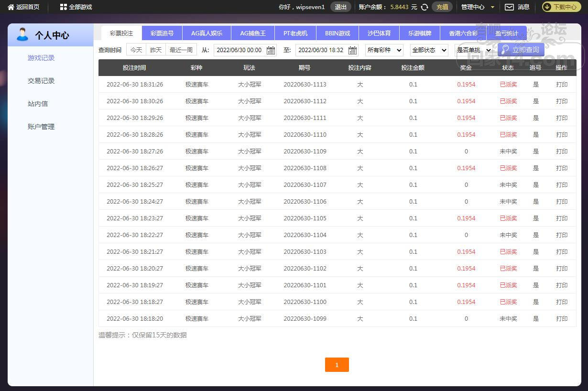Open the 所有彩种 lottery type dropdown
Viewport: 588px width, 391px height.
[384, 50]
